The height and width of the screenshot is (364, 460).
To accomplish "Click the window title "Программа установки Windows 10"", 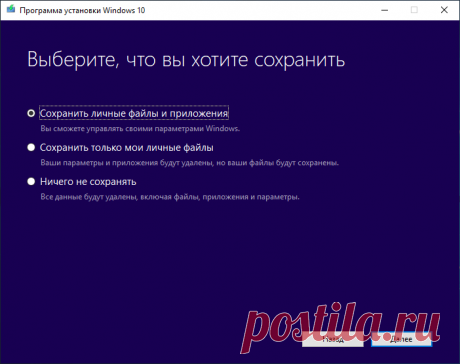I will 82,10.
